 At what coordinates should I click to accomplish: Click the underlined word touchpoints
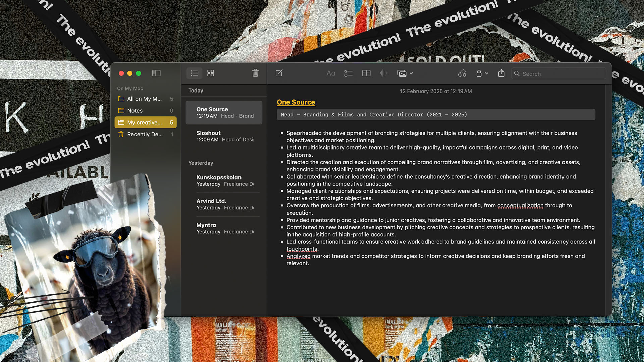302,249
